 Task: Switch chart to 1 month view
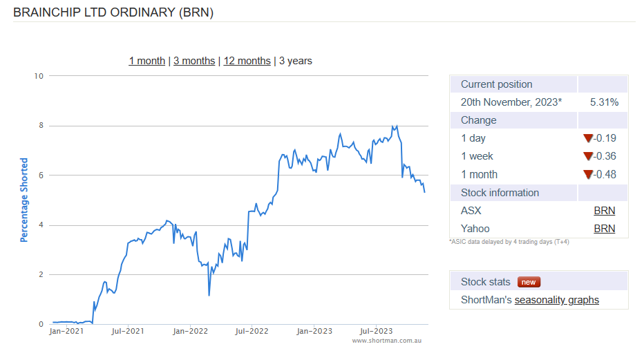point(146,61)
